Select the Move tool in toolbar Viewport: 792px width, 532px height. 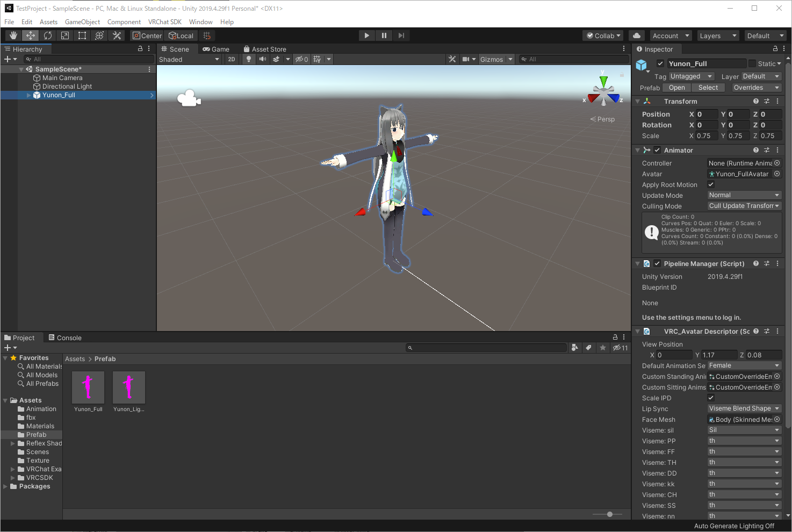[31, 35]
